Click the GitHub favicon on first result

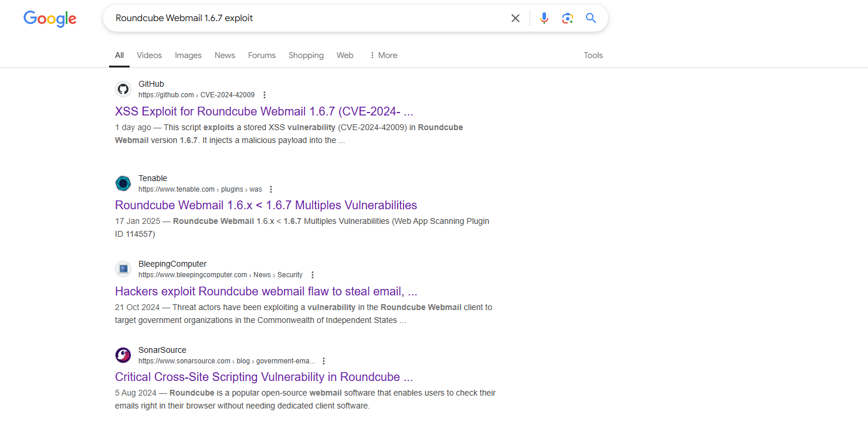(123, 89)
